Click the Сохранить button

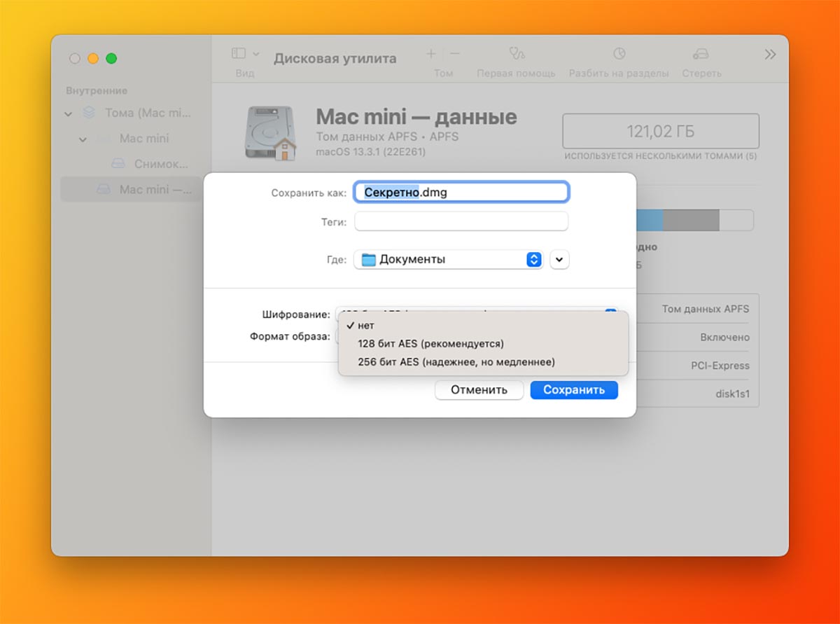coord(574,390)
